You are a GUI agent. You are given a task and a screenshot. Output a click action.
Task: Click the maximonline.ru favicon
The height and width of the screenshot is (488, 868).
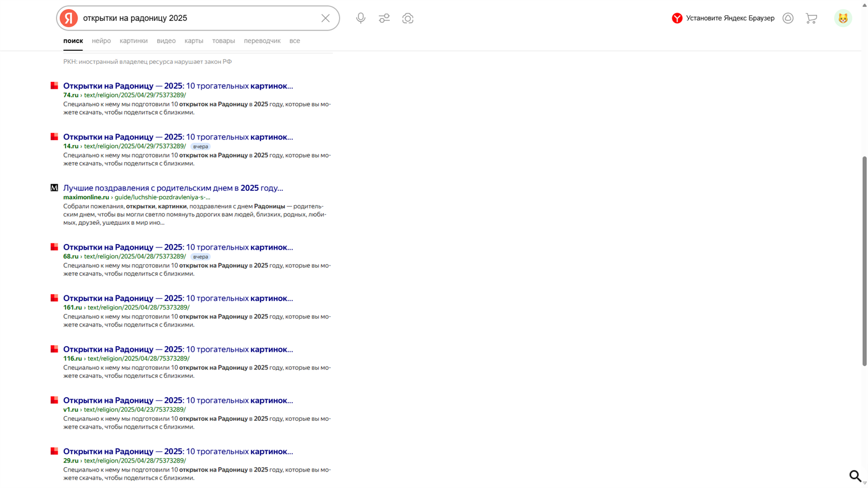(54, 188)
